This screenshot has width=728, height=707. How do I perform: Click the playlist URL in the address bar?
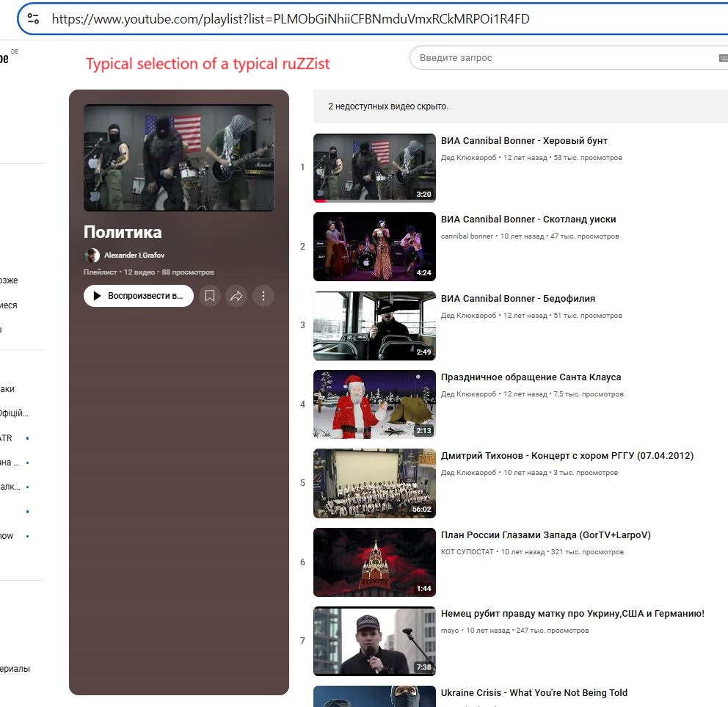[290, 18]
